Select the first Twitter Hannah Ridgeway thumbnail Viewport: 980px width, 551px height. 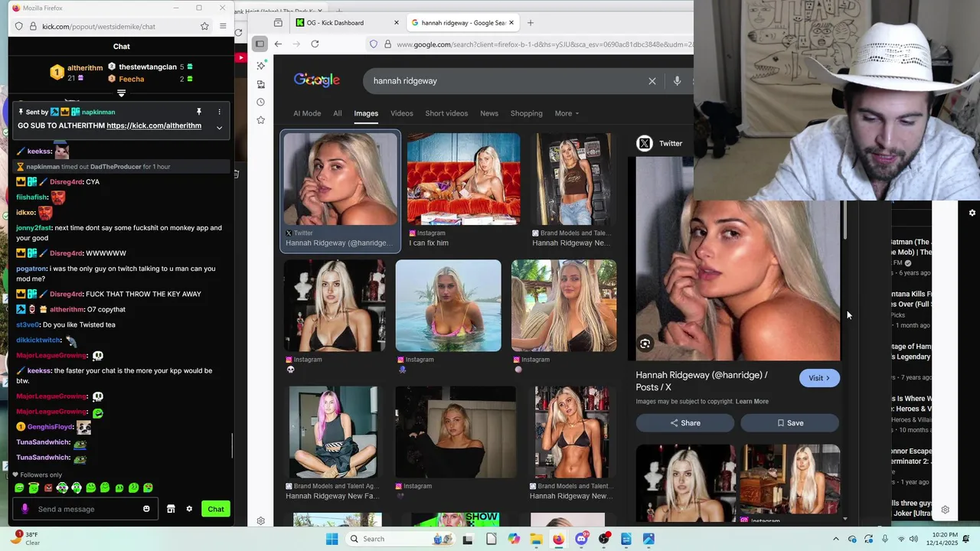point(341,179)
